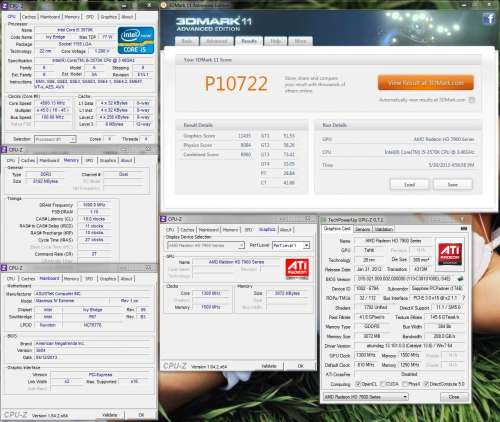
Task: Click OK in the CPU-Z Graphics window
Action: 300,366
